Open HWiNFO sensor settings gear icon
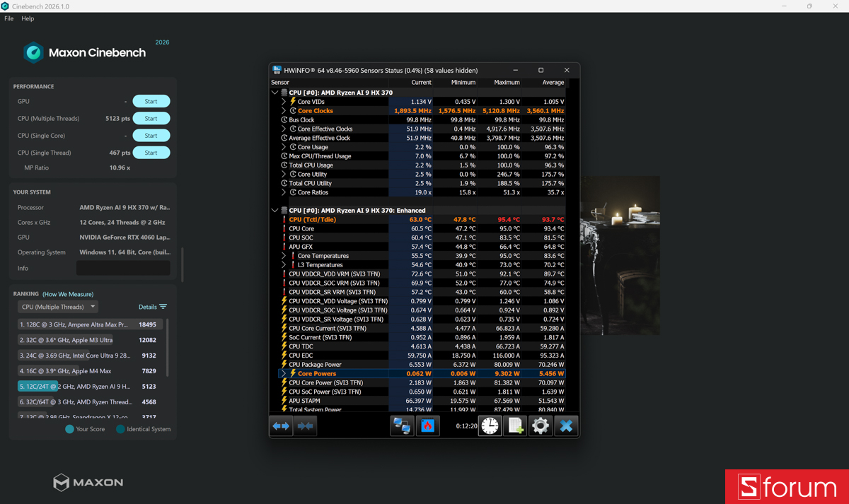The height and width of the screenshot is (504, 849). (x=541, y=426)
